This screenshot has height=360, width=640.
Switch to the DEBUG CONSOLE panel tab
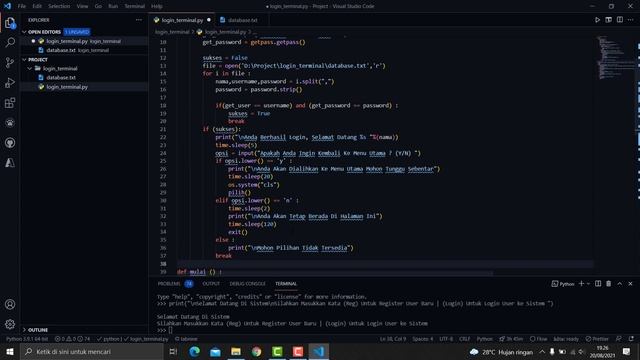[x=247, y=284]
